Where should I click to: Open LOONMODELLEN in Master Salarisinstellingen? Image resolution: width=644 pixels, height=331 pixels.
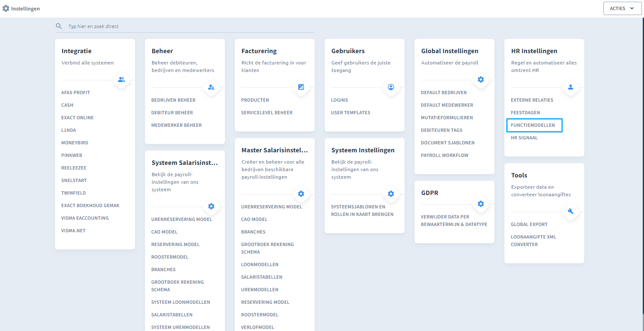[260, 264]
